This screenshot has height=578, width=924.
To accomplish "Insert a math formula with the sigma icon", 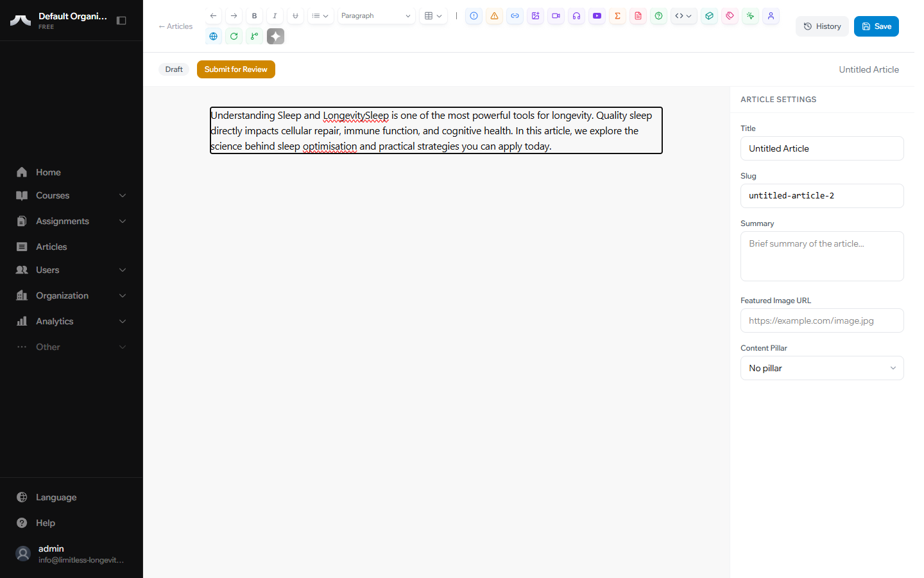I will [617, 16].
